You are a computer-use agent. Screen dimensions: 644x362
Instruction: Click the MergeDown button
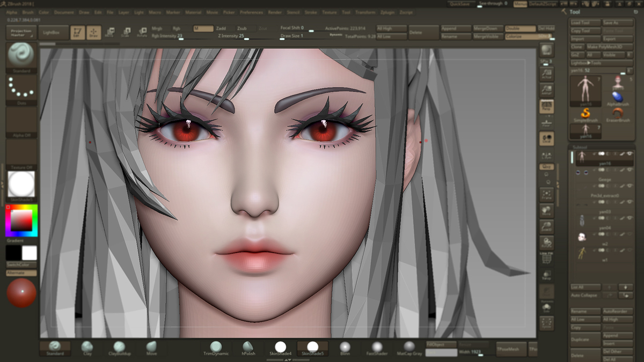pos(488,28)
